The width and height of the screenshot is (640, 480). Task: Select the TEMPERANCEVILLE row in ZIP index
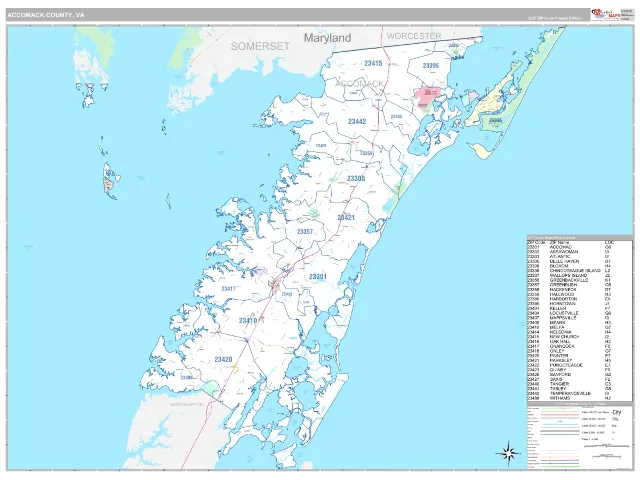[x=570, y=393]
